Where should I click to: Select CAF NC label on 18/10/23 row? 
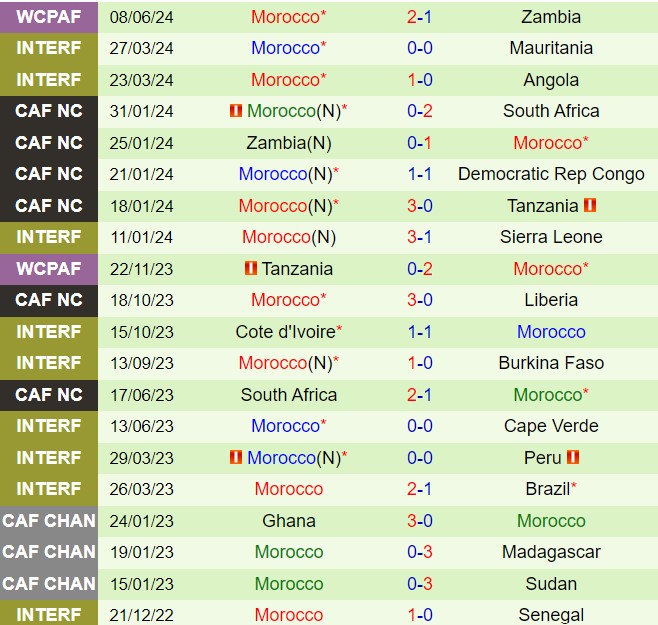pyautogui.click(x=49, y=300)
